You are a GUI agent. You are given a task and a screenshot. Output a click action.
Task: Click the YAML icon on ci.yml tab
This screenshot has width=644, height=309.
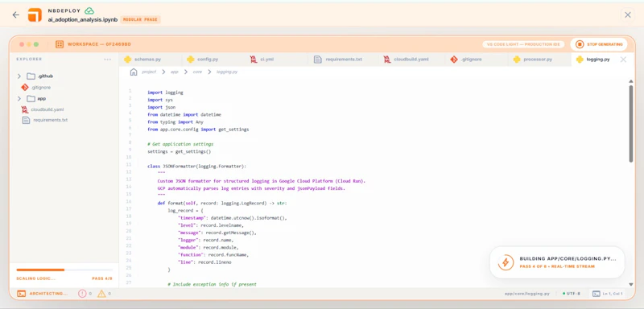click(x=254, y=60)
